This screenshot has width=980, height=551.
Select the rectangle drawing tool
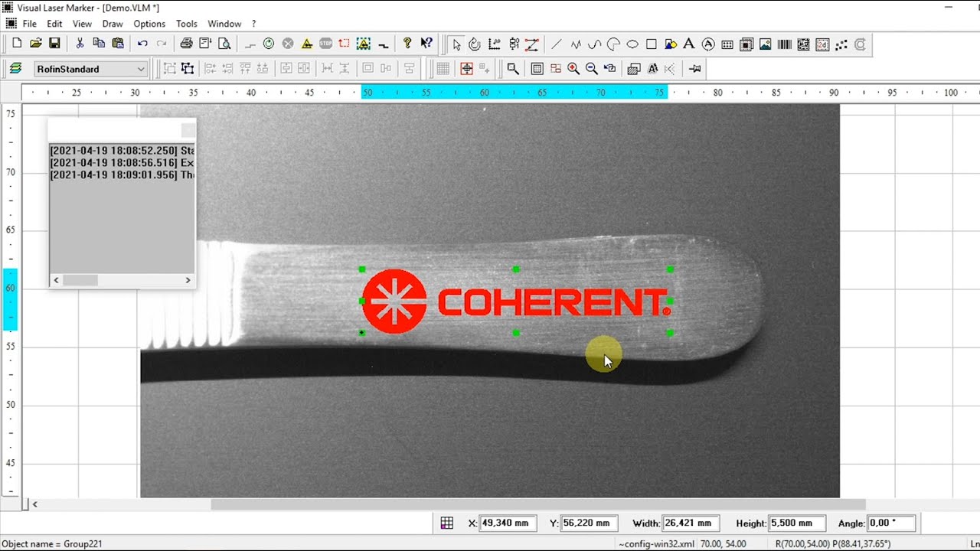(652, 44)
